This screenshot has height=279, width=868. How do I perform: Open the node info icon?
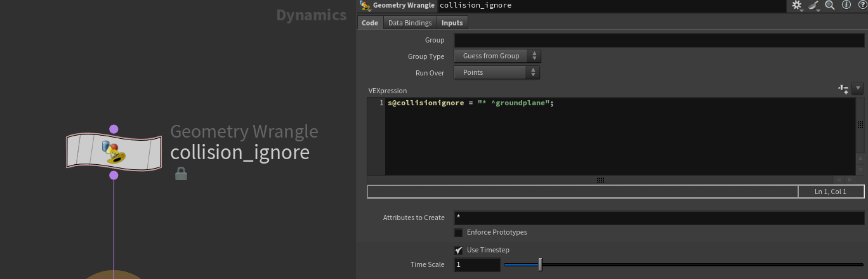[846, 5]
